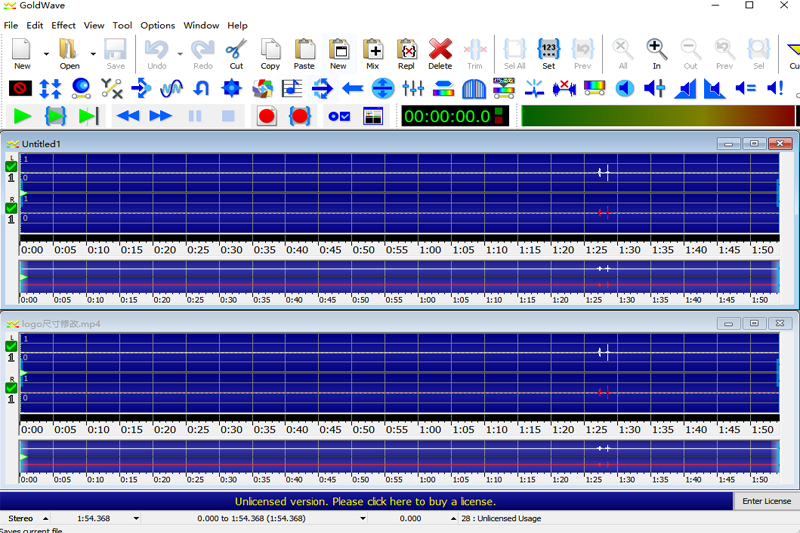Click the Repl replace icon
This screenshot has width=800, height=533.
point(407,49)
